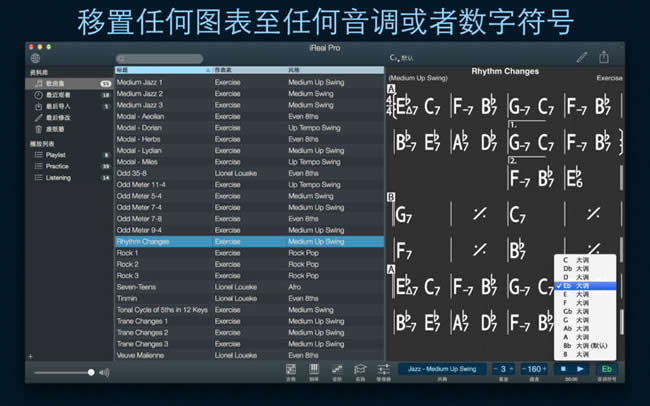
Task: Choose F major in the key menu
Action: pyautogui.click(x=585, y=303)
